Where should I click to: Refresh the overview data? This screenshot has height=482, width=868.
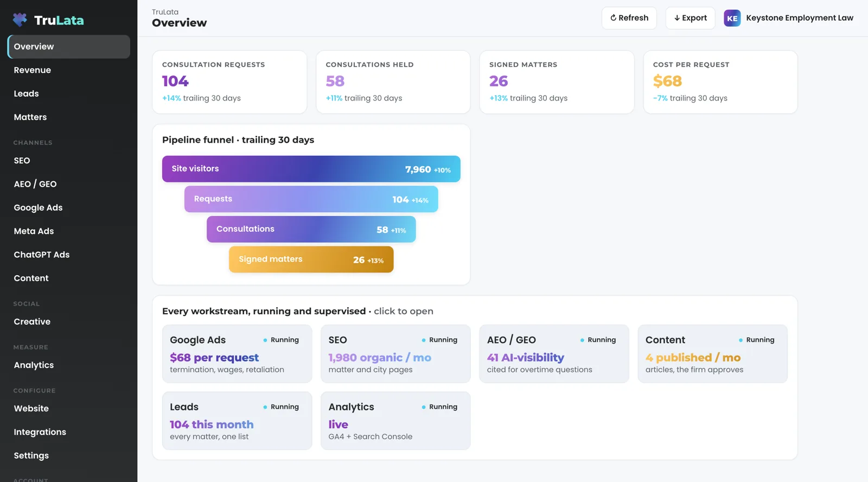pos(629,18)
